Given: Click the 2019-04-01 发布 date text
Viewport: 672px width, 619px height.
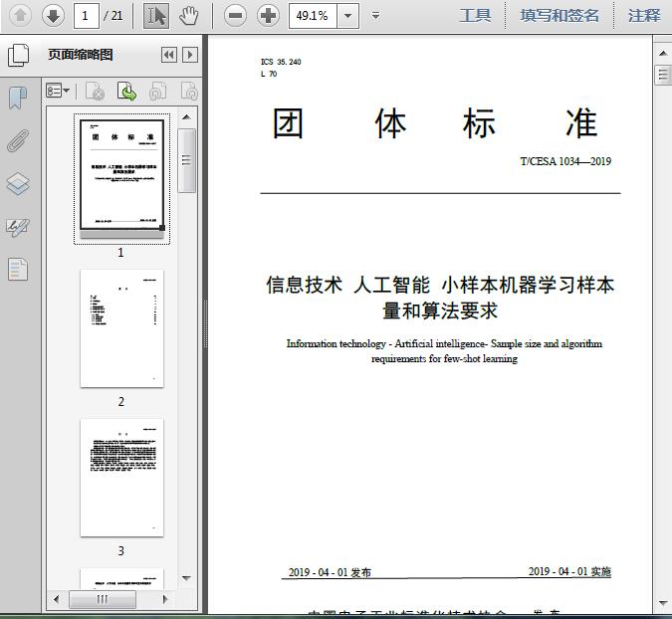Looking at the screenshot, I should (330, 572).
